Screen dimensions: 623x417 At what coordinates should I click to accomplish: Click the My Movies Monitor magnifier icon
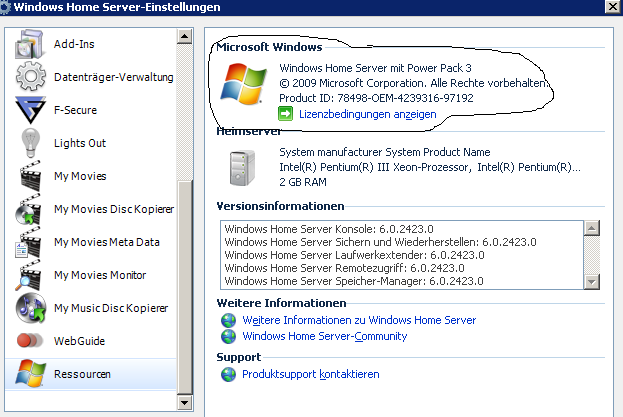click(28, 275)
